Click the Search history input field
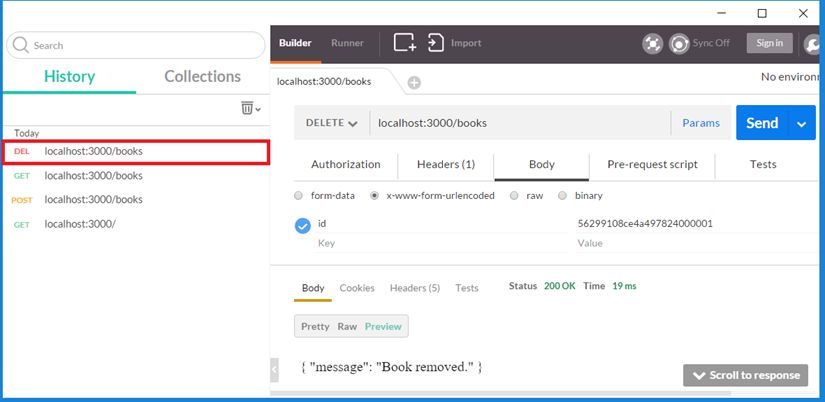 tap(136, 45)
